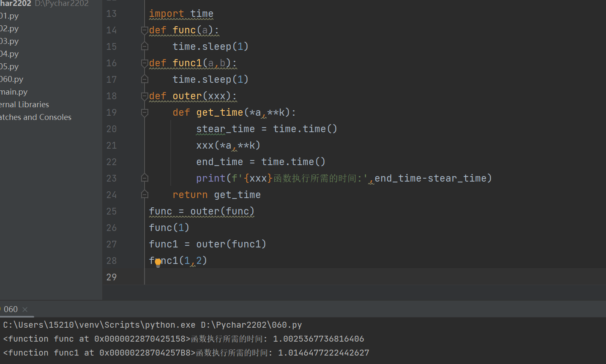The image size is (606, 364).
Task: Click 'def func(a):' on line 14
Action: pyautogui.click(x=184, y=30)
